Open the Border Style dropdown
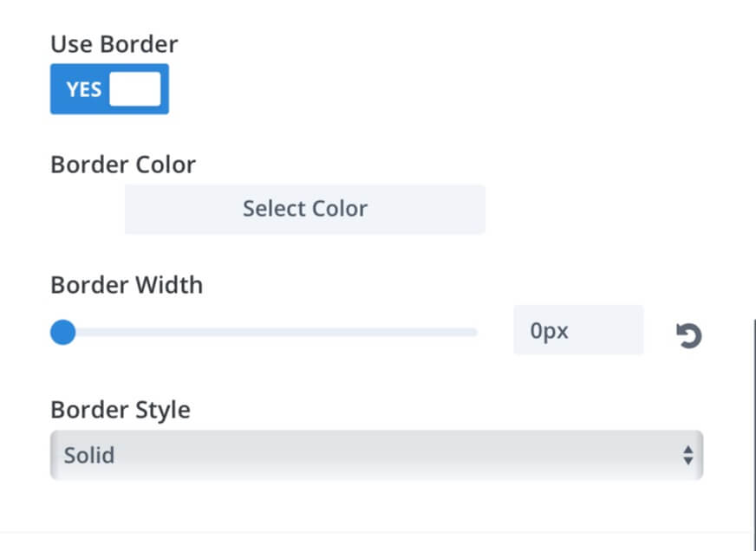Screen dimensions: 756x551 [376, 455]
